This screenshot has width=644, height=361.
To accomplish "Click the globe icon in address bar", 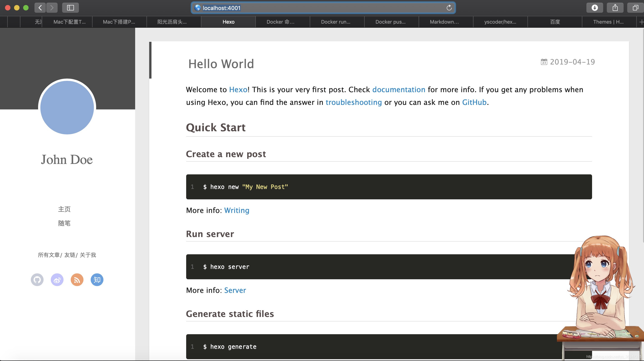I will click(198, 8).
